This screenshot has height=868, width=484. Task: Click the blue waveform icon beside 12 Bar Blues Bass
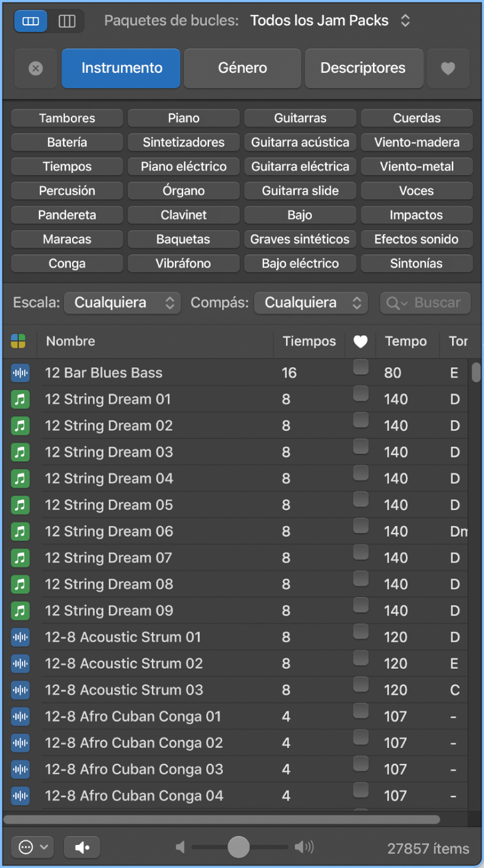(20, 373)
